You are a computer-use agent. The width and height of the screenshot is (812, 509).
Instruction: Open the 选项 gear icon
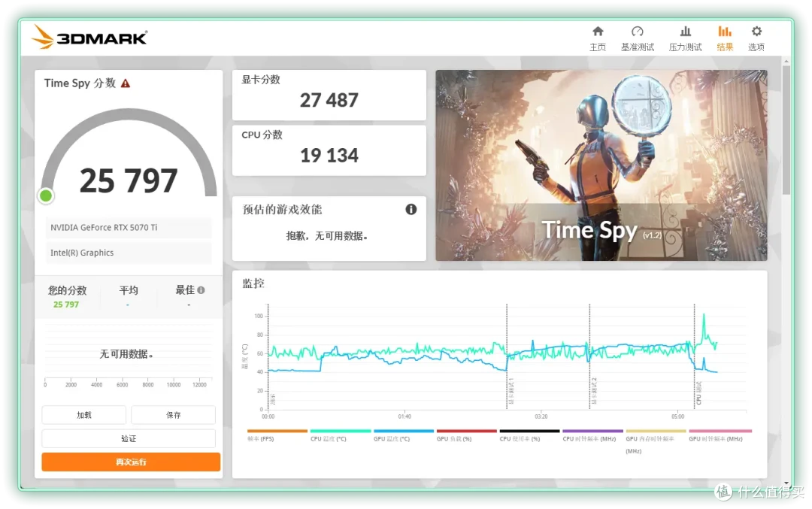pyautogui.click(x=756, y=32)
